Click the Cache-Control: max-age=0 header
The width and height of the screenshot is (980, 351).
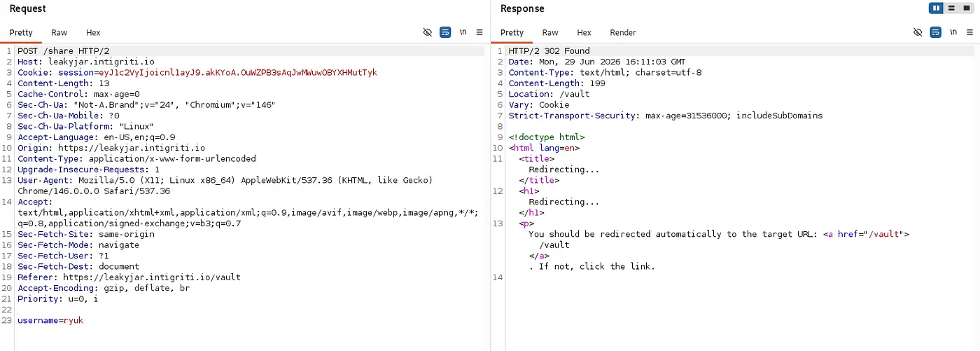tap(78, 94)
